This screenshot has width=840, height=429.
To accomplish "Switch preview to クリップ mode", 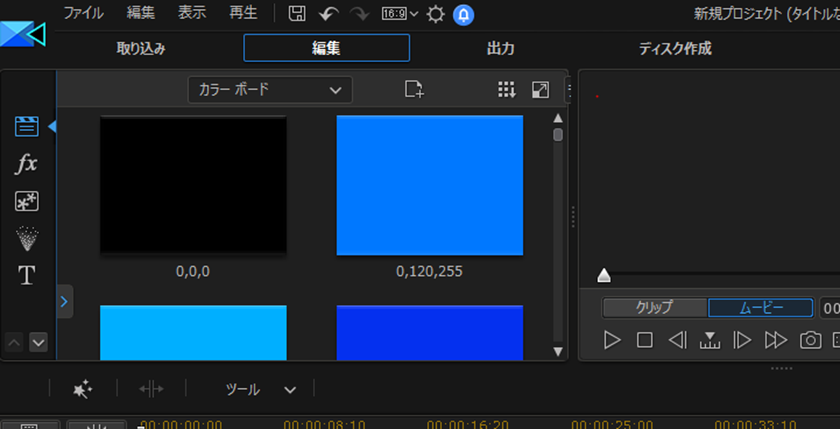I will 655,308.
